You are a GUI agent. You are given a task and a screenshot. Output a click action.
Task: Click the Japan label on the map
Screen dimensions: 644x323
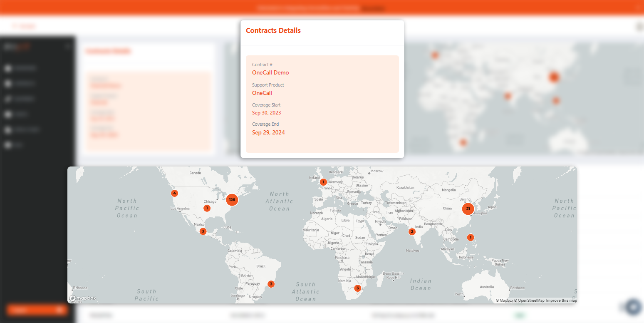[x=492, y=207]
